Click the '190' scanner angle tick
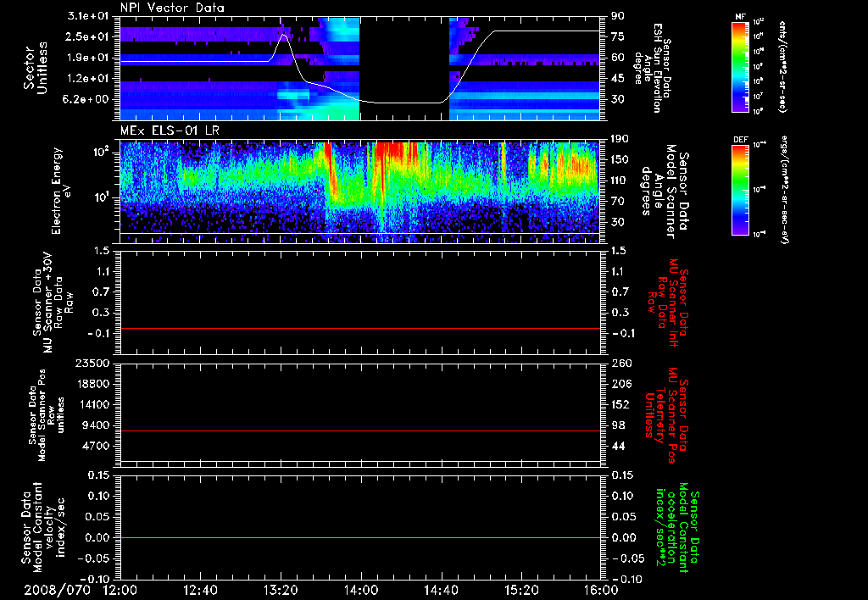This screenshot has width=868, height=600. point(620,139)
